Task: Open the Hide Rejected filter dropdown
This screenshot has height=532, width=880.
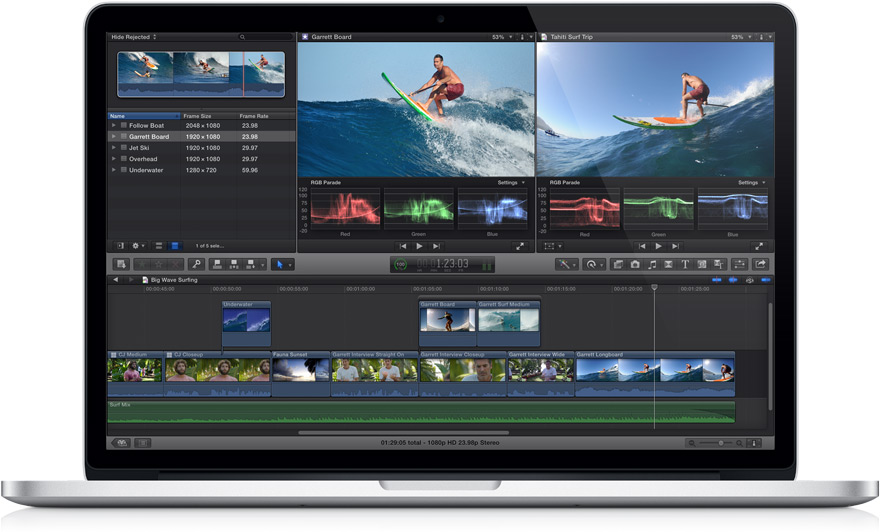Action: [134, 37]
